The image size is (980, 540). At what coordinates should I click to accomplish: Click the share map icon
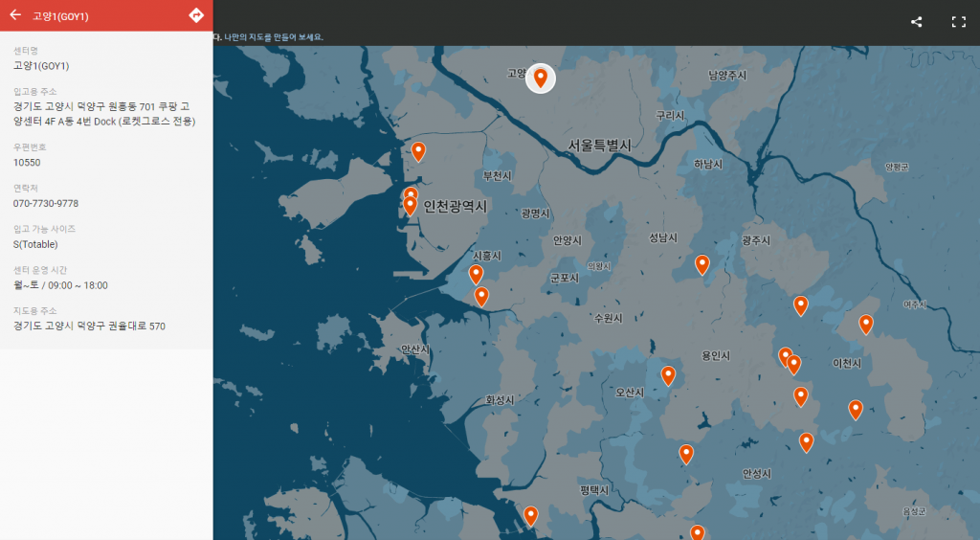(x=916, y=22)
